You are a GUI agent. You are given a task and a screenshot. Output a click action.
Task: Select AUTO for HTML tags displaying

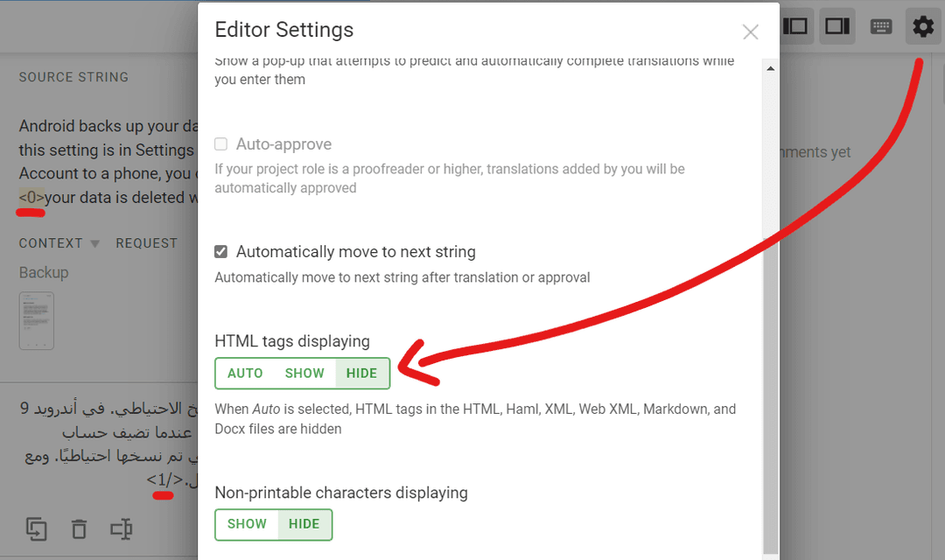(x=245, y=373)
